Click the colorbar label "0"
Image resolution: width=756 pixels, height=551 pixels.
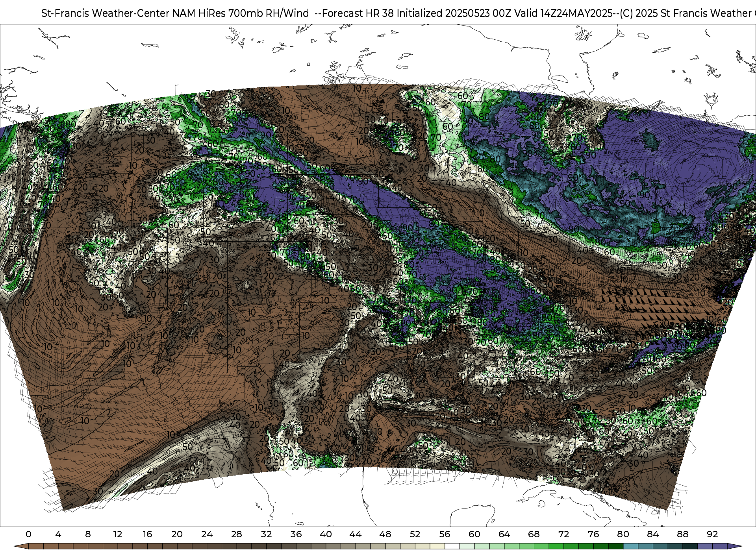coord(28,534)
